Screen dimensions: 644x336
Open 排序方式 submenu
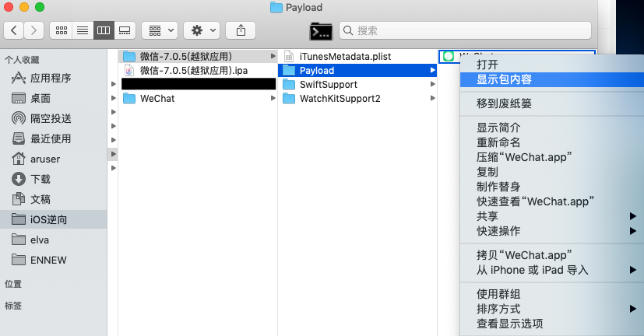coord(552,309)
